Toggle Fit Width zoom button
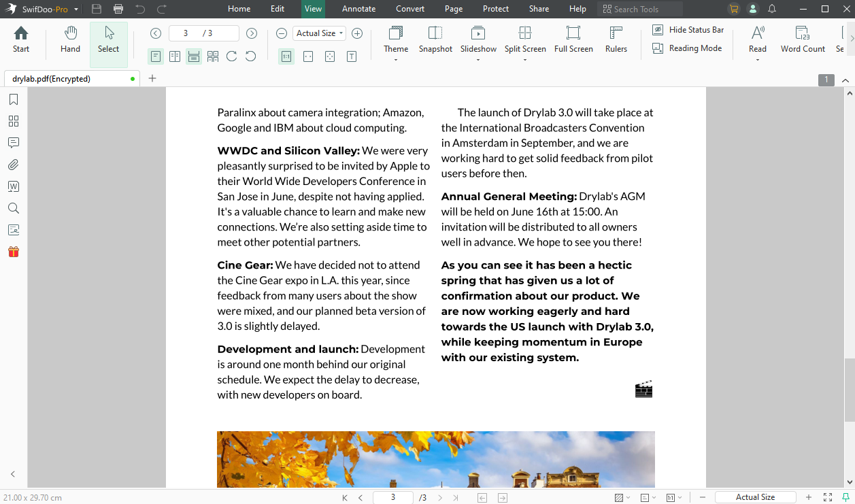 tap(308, 56)
